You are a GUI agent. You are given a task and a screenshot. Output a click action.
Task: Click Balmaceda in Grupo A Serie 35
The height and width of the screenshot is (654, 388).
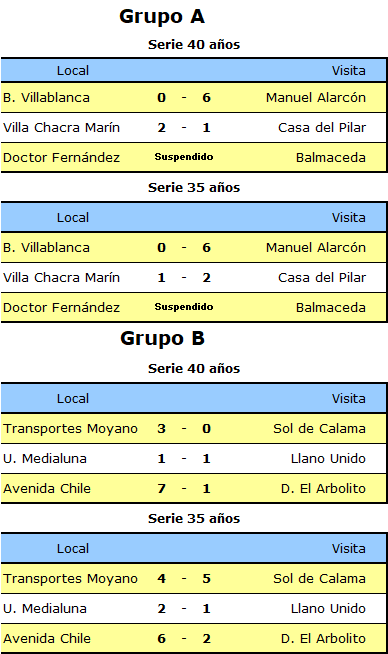pyautogui.click(x=331, y=308)
